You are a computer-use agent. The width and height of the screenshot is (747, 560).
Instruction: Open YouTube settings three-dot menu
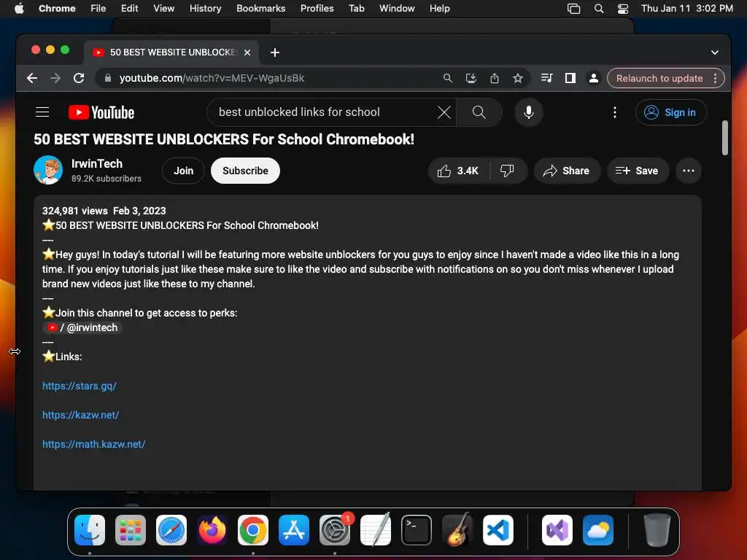[x=614, y=112]
